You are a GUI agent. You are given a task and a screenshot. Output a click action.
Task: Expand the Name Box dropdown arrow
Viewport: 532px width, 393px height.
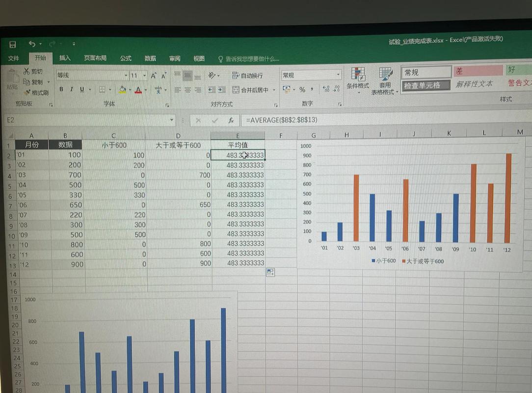pyautogui.click(x=172, y=120)
